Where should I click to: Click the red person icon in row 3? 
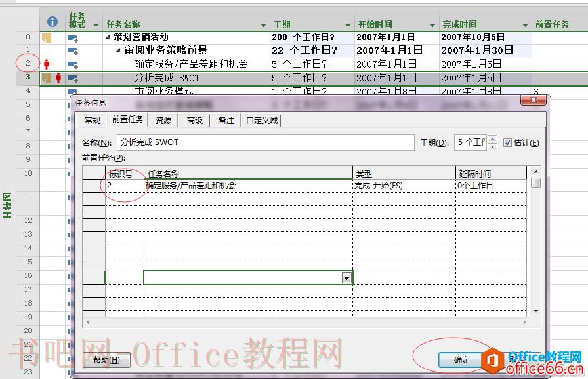(58, 78)
